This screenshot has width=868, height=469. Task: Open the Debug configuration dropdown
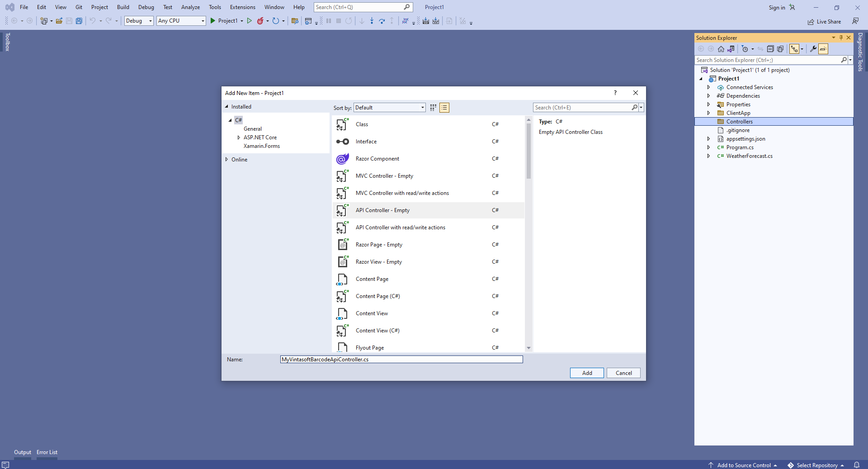[139, 21]
